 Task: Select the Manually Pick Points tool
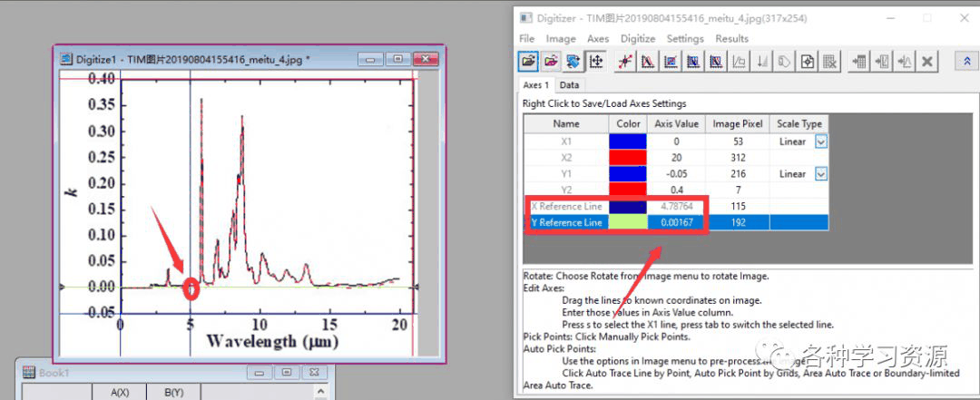(624, 62)
